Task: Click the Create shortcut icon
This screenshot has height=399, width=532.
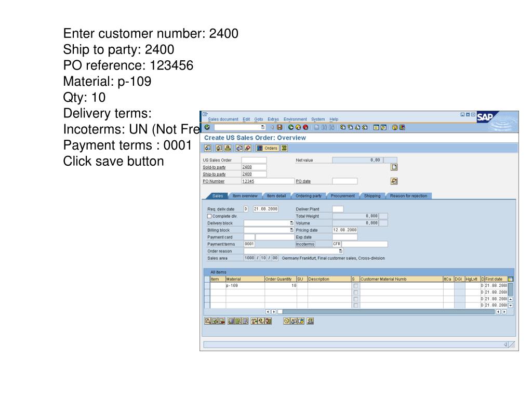Action: [383, 128]
